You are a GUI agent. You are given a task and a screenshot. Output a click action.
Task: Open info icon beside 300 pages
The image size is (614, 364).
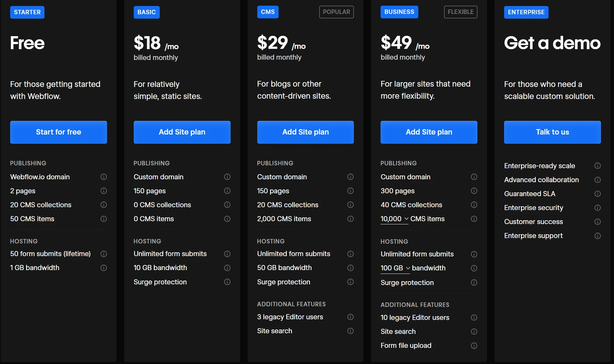474,191
